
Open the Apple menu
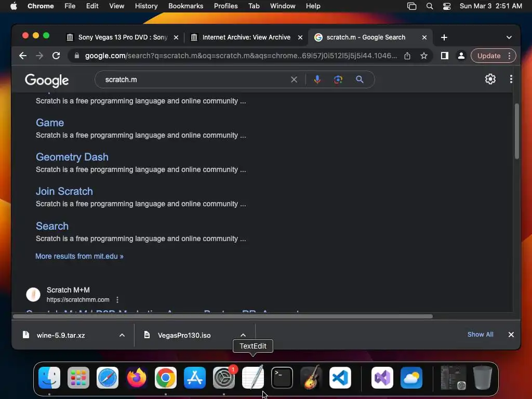click(14, 6)
